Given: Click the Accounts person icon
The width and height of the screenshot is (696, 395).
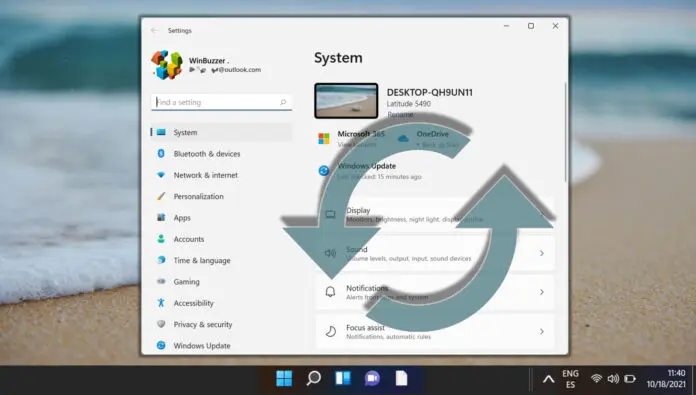Looking at the screenshot, I should click(161, 239).
